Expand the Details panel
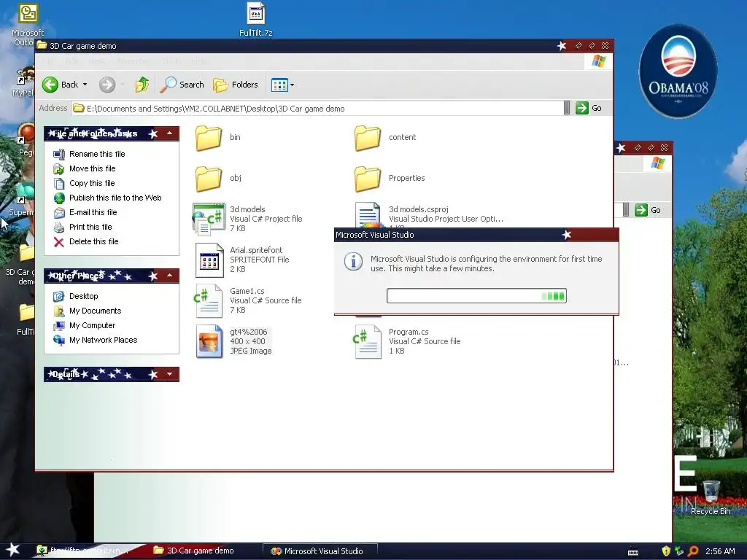The image size is (747, 560). pyautogui.click(x=169, y=374)
